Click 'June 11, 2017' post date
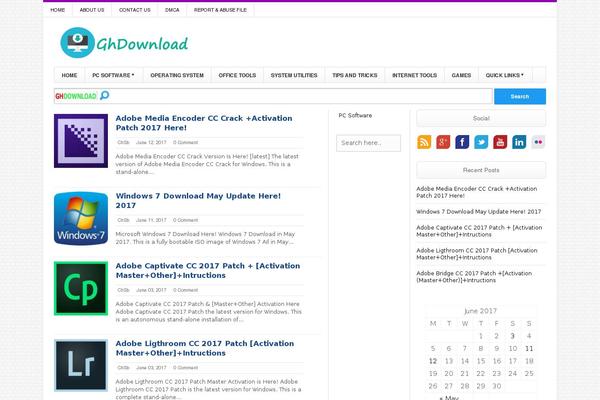This screenshot has width=600, height=400. coord(151,220)
